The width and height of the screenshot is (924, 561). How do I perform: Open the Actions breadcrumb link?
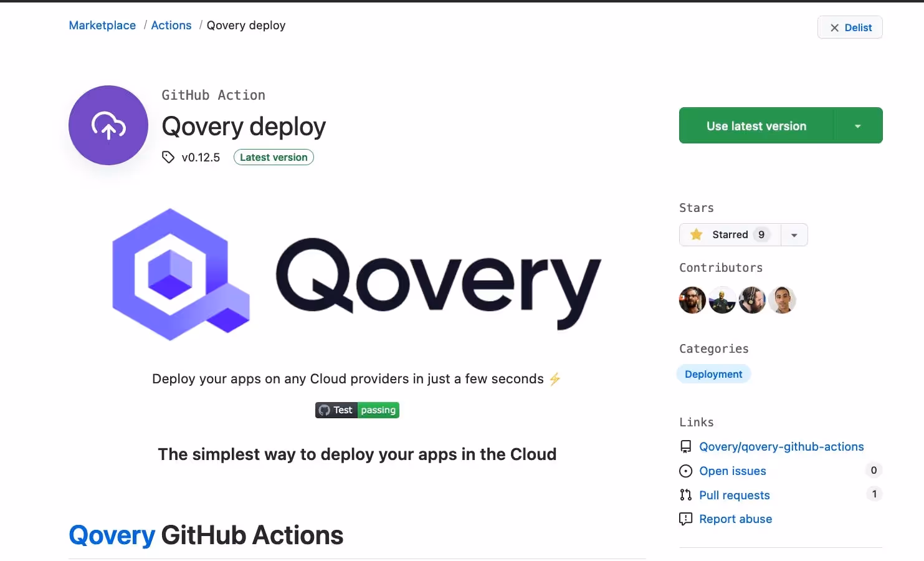coord(171,25)
